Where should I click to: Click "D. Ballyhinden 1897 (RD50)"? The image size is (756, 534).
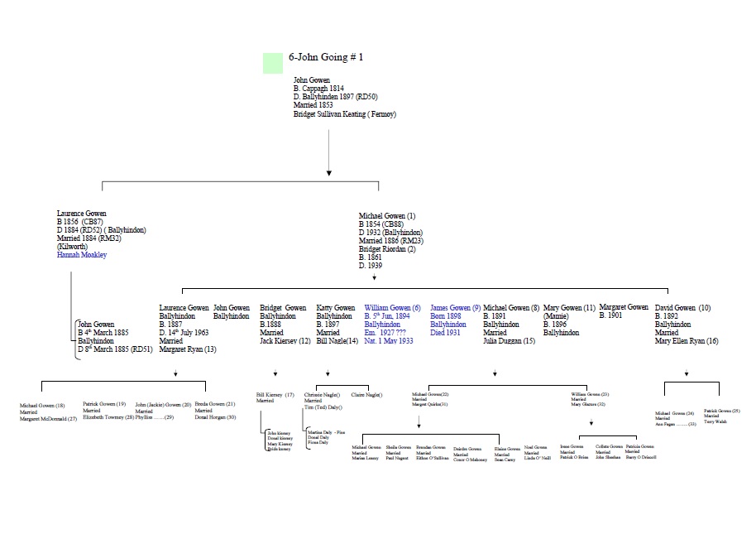(336, 97)
